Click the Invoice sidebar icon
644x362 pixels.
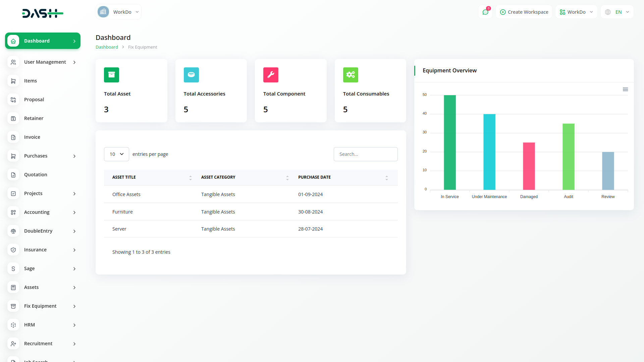13,137
